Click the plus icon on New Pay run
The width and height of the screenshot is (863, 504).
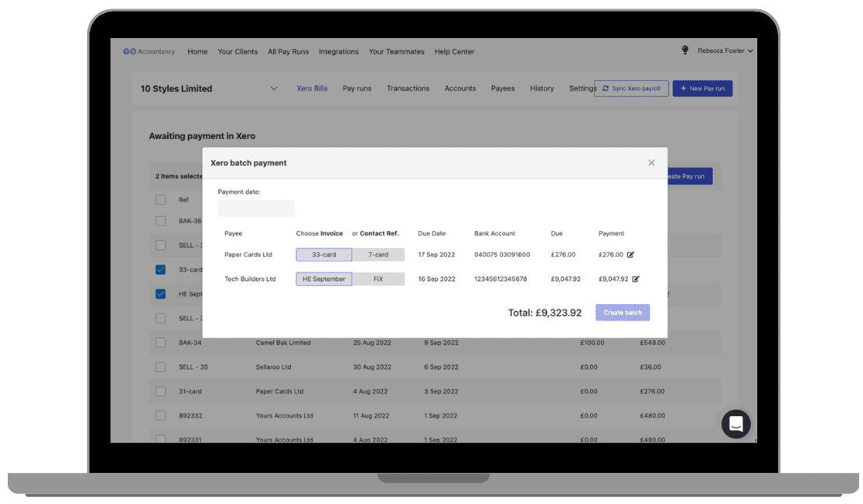pos(682,88)
